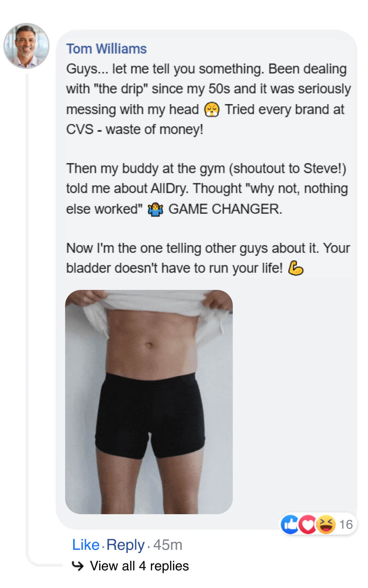Click the flexed bicep emoji

coord(296,268)
